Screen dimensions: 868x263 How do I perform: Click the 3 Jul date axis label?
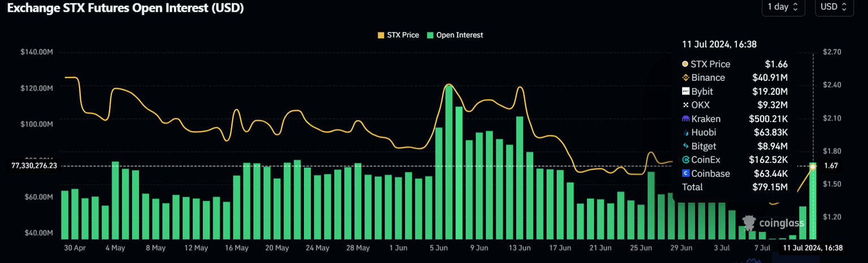[x=722, y=248]
